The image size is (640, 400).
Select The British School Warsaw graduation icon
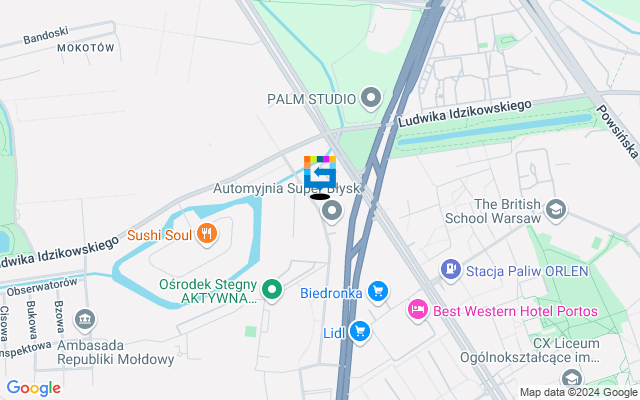click(556, 210)
